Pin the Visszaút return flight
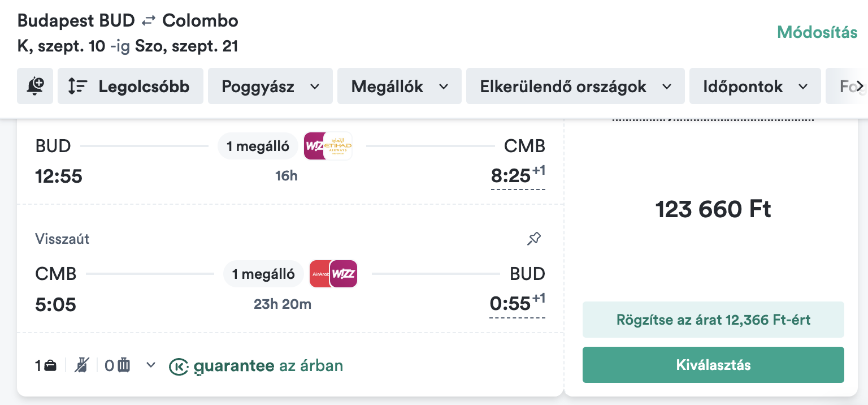The width and height of the screenshot is (868, 405). click(533, 239)
